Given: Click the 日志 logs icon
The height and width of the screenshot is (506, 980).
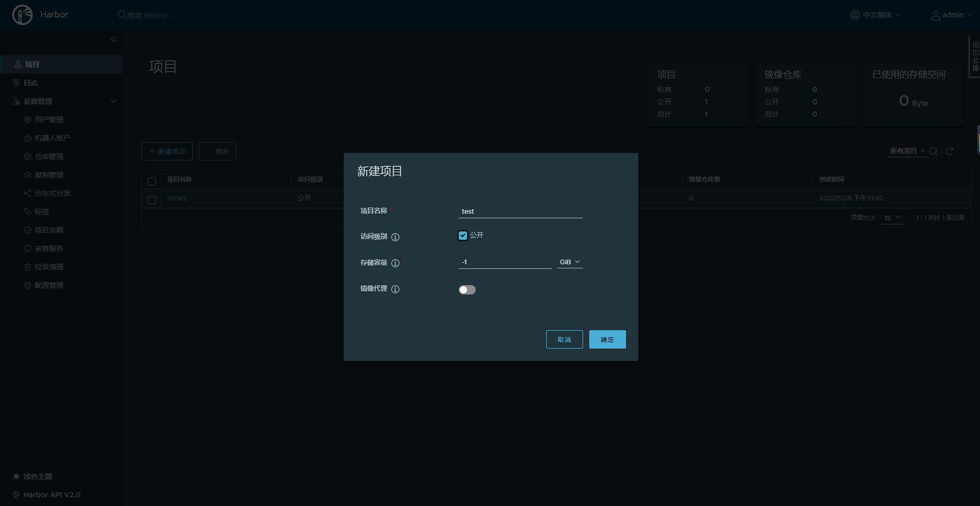Looking at the screenshot, I should 16,83.
